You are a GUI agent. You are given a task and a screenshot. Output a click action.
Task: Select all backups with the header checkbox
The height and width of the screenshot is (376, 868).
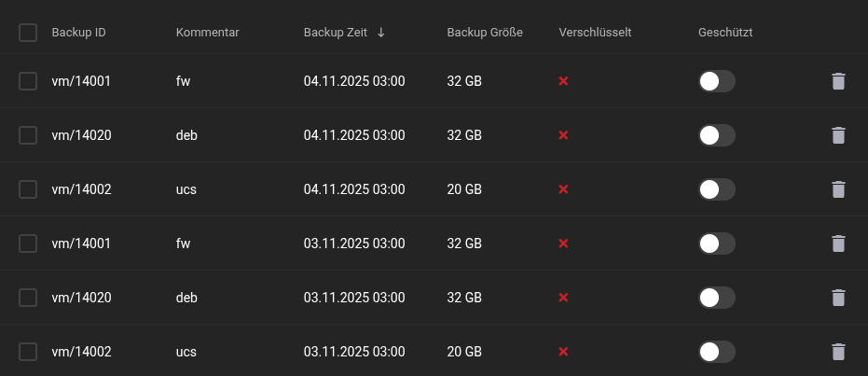pos(28,33)
